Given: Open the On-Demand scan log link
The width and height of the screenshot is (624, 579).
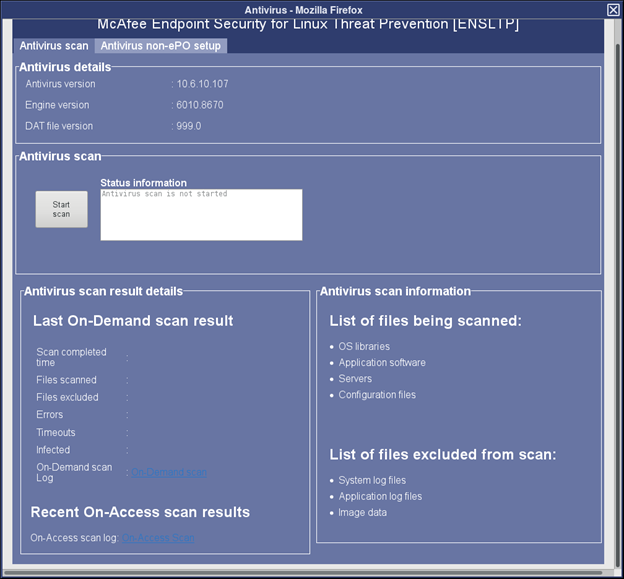Looking at the screenshot, I should pyautogui.click(x=169, y=472).
